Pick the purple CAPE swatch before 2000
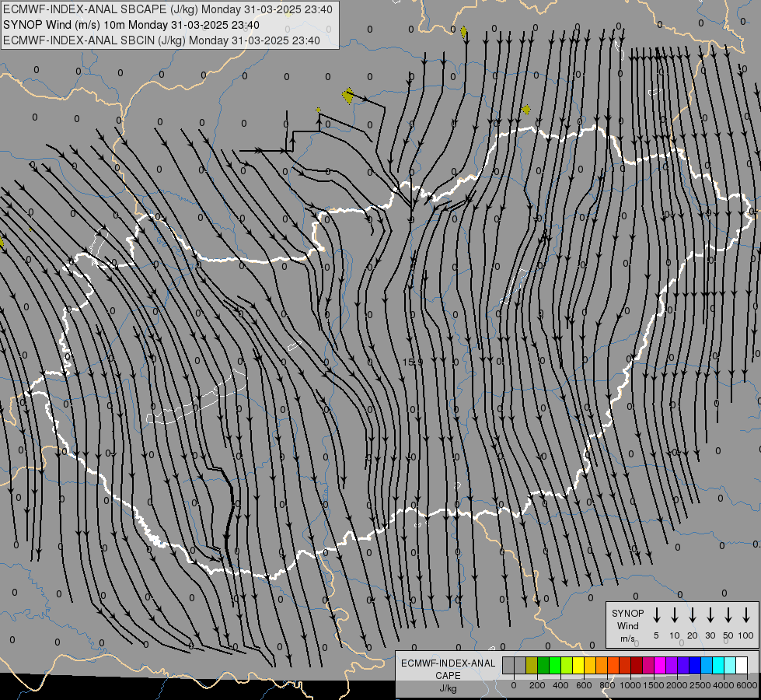Screen dimensions: 761x700 tap(672, 666)
